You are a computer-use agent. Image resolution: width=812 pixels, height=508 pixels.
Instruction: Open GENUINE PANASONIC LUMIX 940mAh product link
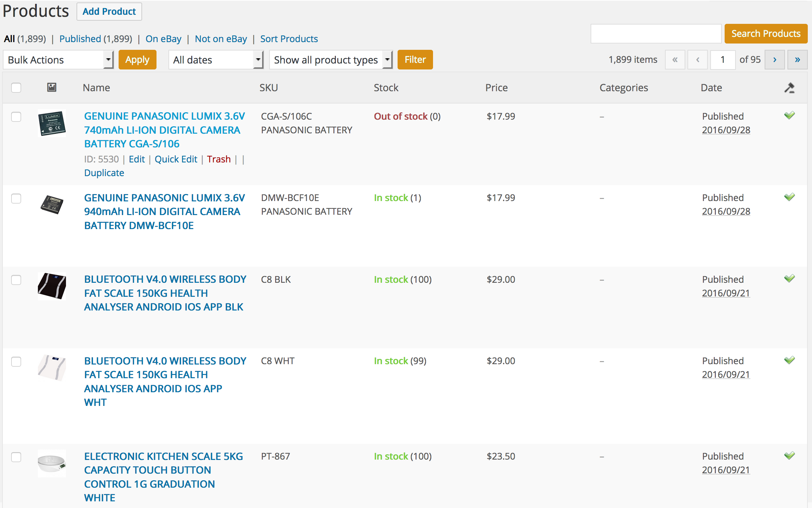click(x=165, y=212)
